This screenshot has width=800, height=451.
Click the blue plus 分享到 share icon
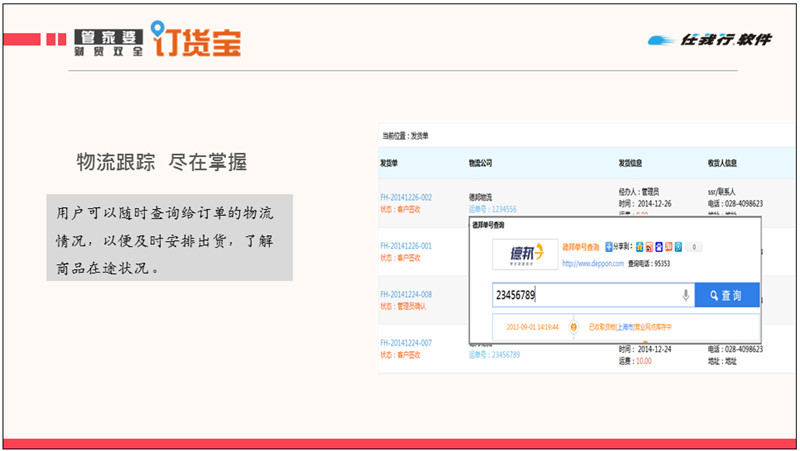click(609, 247)
